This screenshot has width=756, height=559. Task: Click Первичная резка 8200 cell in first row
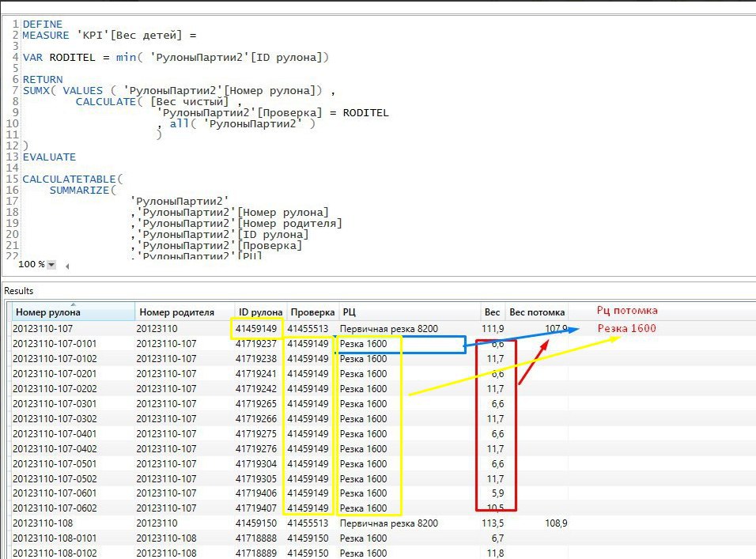(388, 328)
